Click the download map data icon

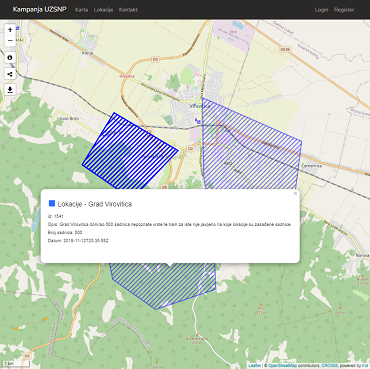(x=10, y=90)
